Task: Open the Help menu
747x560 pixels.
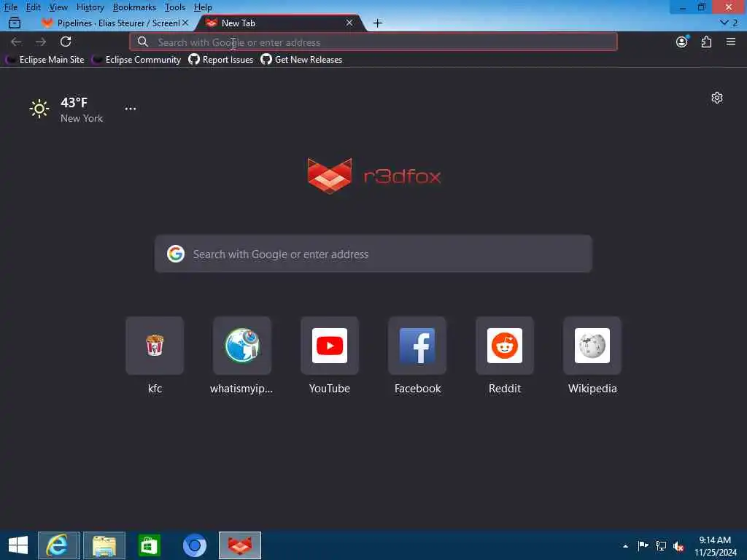Action: [x=203, y=7]
